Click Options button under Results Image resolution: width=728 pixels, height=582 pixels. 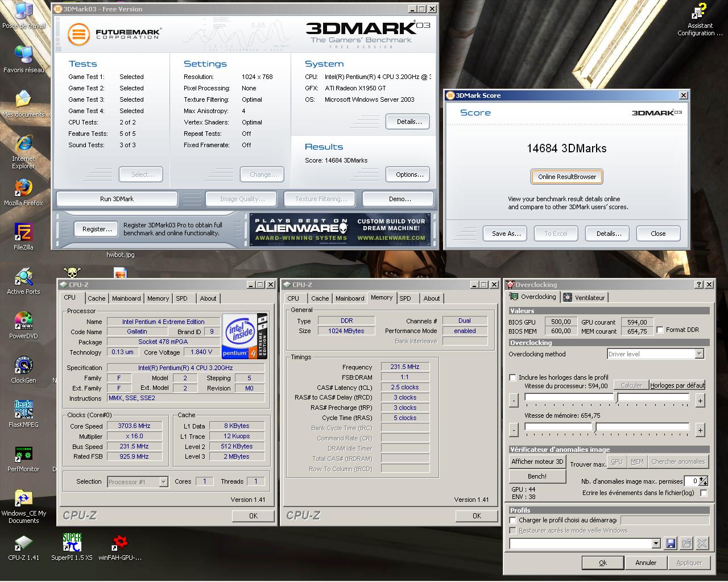pos(408,174)
